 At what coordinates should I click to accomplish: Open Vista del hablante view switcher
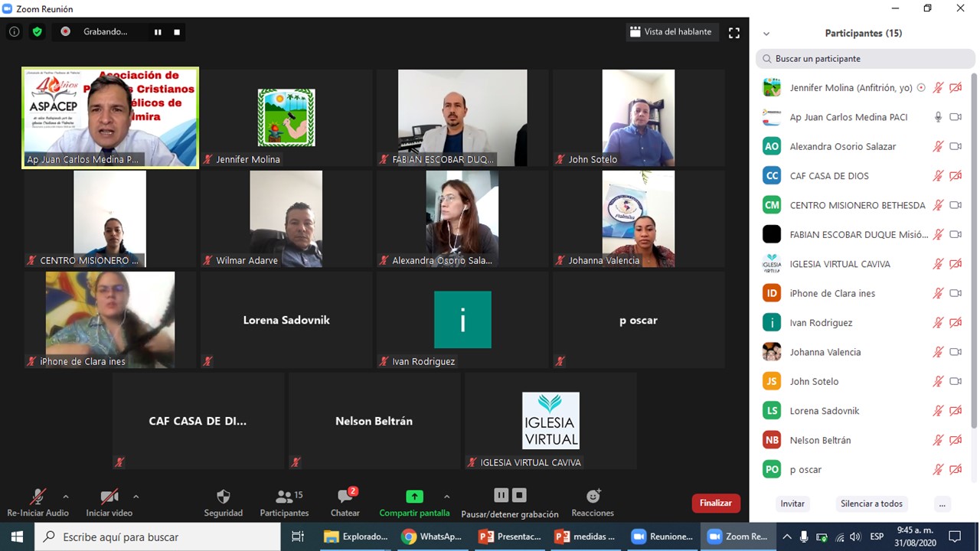pos(671,32)
